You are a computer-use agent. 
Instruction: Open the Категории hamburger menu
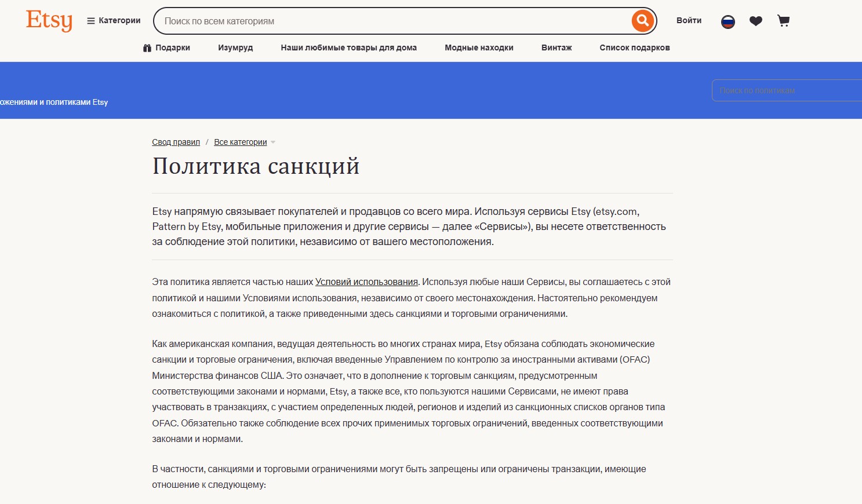[x=114, y=21]
